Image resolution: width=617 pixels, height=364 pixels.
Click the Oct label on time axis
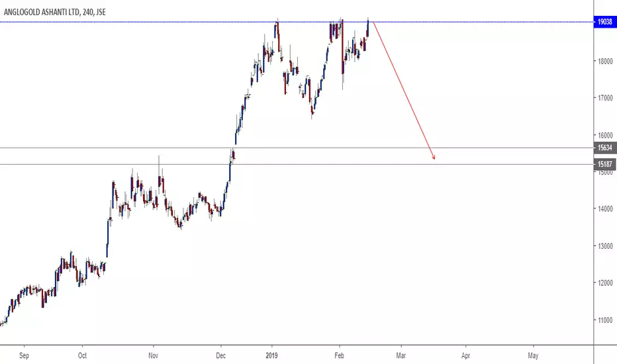[x=82, y=356]
